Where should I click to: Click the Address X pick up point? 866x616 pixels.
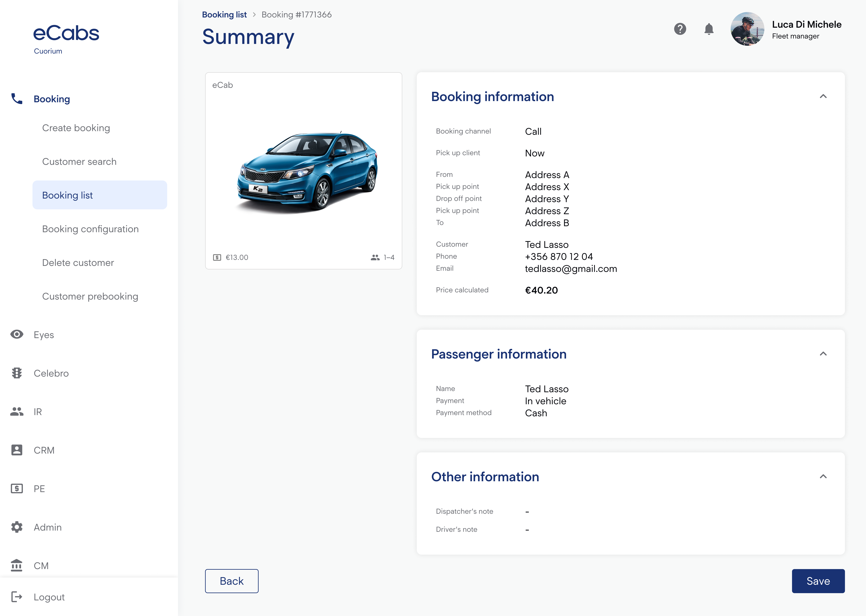pyautogui.click(x=547, y=187)
